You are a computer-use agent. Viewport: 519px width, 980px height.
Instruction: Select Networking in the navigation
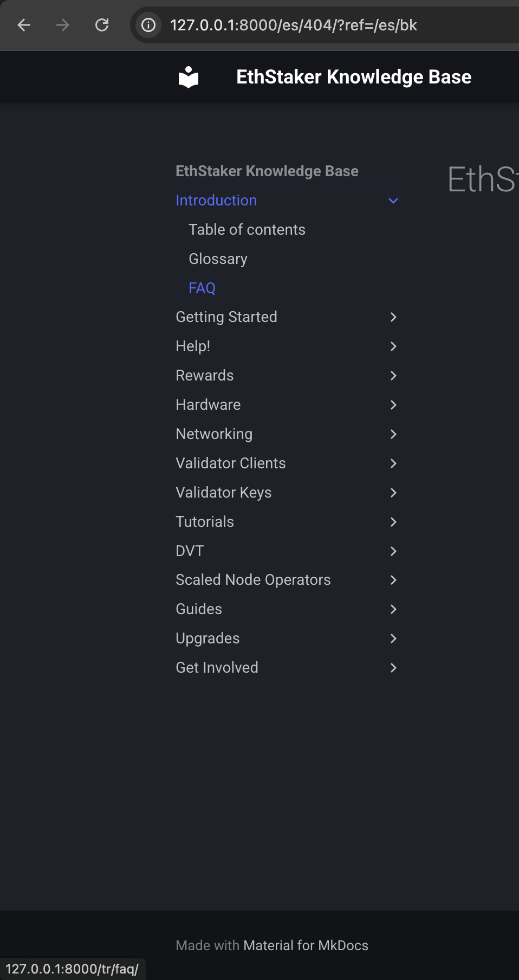pyautogui.click(x=214, y=434)
